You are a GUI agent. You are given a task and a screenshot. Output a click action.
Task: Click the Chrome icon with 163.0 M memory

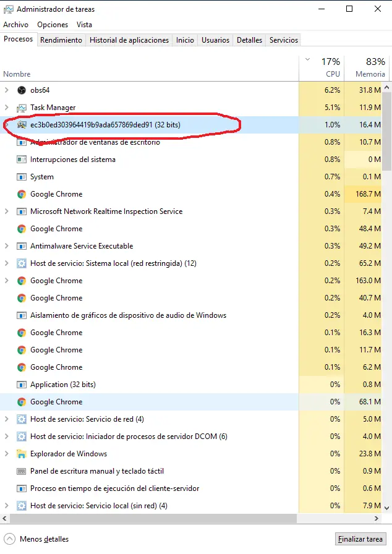(22, 281)
